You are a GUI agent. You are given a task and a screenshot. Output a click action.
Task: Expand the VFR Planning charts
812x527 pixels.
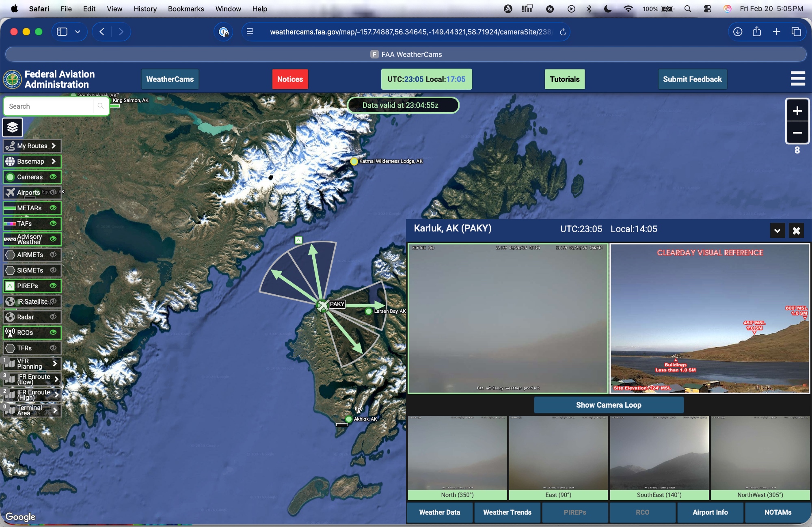[55, 363]
